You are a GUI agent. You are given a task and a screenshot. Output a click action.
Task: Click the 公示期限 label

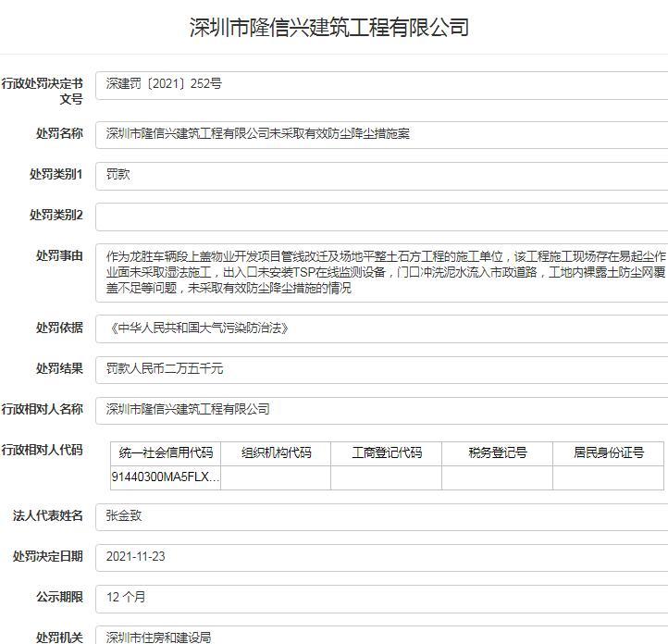pos(59,597)
